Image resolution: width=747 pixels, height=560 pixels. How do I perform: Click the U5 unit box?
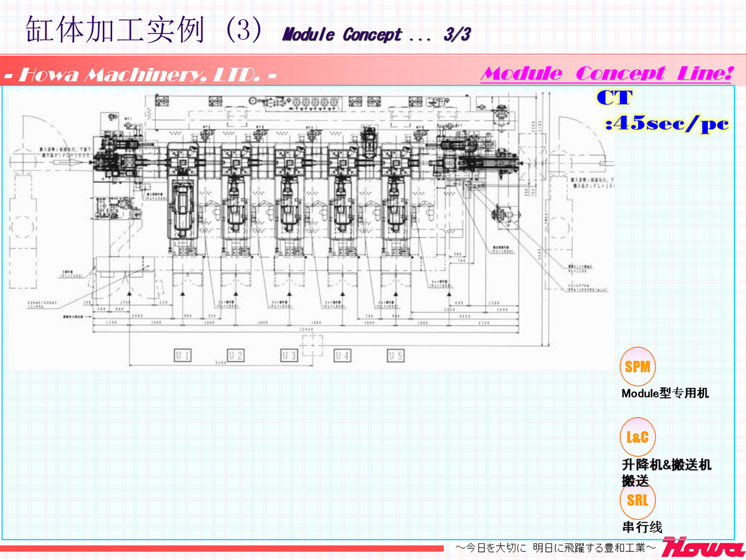(396, 356)
